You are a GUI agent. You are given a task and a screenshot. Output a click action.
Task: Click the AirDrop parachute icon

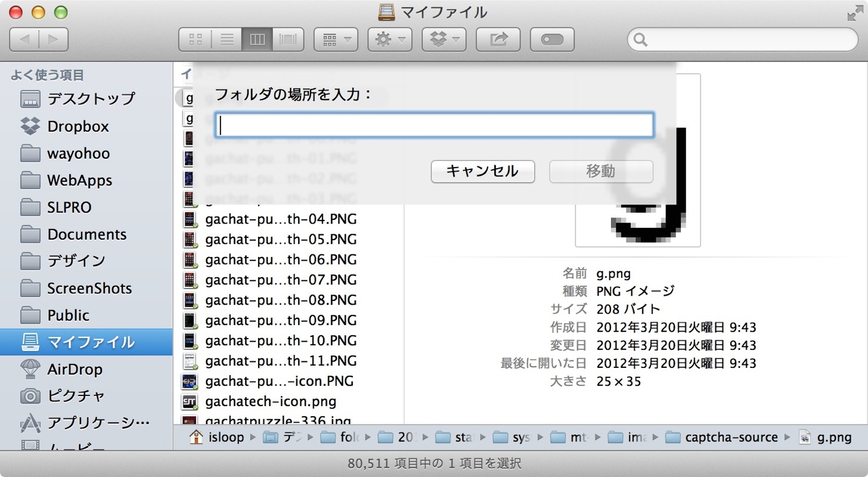[30, 369]
